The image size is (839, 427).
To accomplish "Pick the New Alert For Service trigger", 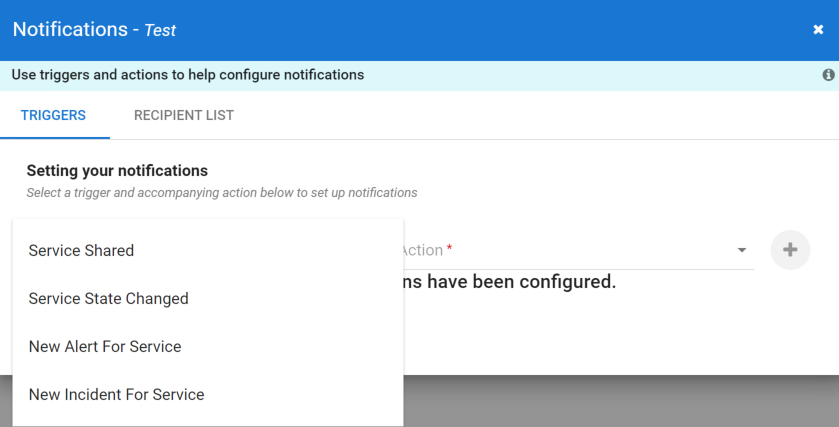I will 105,346.
